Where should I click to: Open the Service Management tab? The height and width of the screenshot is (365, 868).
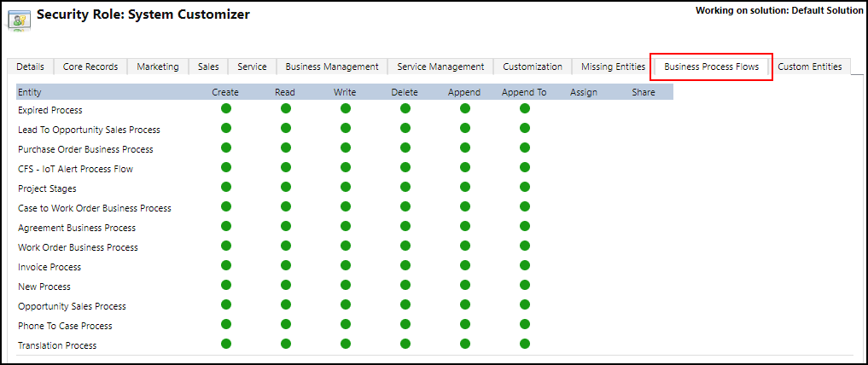pos(440,67)
